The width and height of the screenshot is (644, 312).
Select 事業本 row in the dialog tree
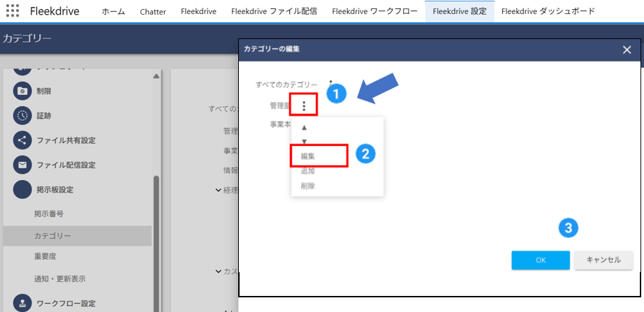[281, 125]
